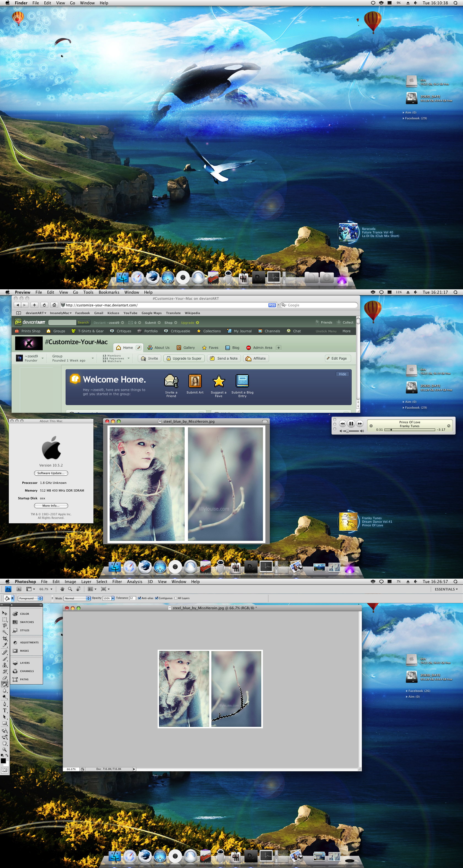Skip to next track in iTunes mini player
The height and width of the screenshot is (868, 463).
click(x=360, y=424)
